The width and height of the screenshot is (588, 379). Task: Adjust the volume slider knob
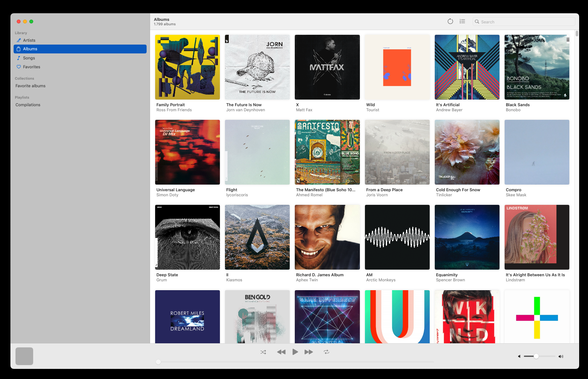click(536, 356)
